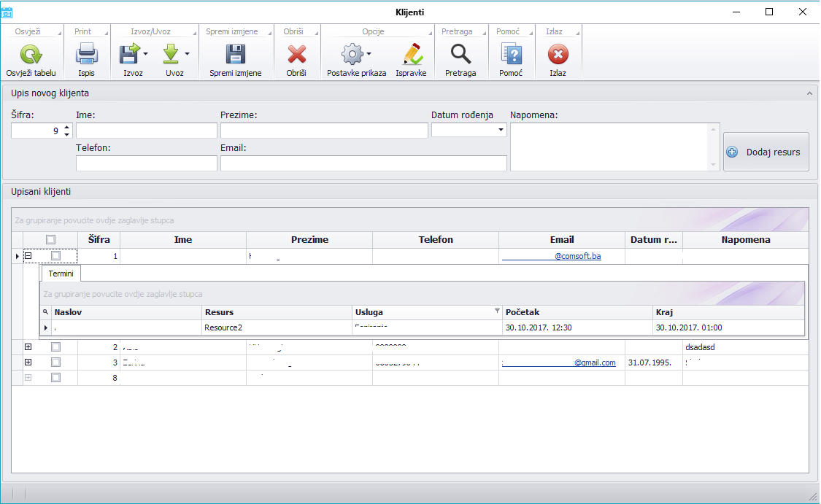This screenshot has height=504, width=821.
Task: Select the Resource2 cell
Action: 277,328
